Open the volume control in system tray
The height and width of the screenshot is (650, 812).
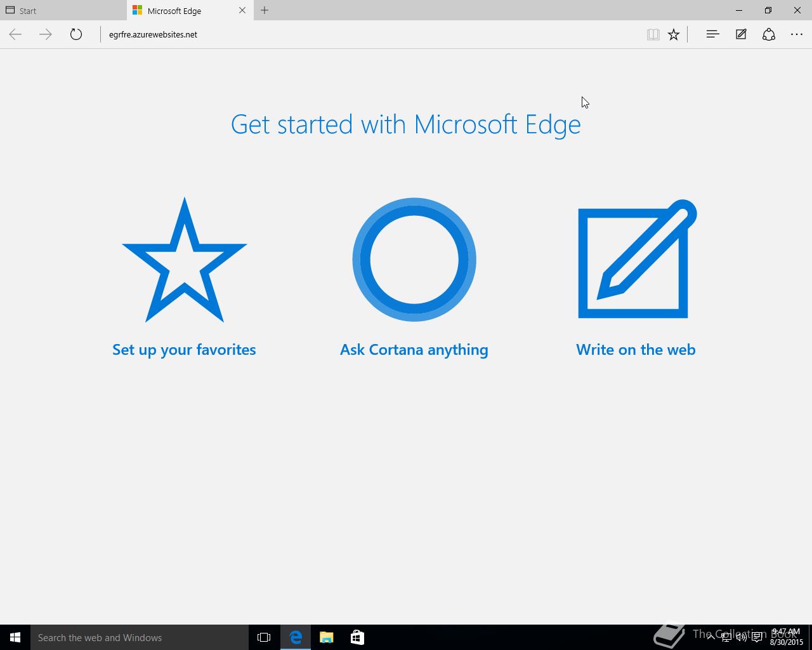742,637
